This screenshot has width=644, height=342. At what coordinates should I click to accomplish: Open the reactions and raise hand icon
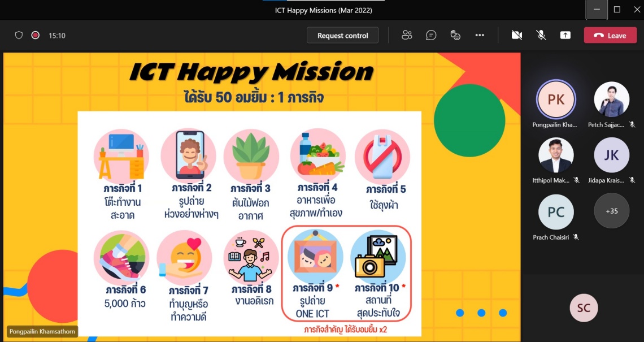click(455, 35)
